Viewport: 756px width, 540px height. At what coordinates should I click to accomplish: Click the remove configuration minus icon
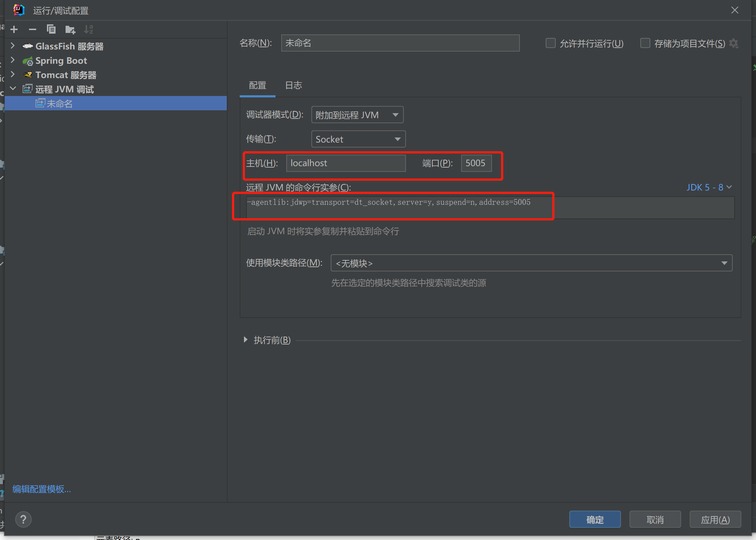pos(33,29)
